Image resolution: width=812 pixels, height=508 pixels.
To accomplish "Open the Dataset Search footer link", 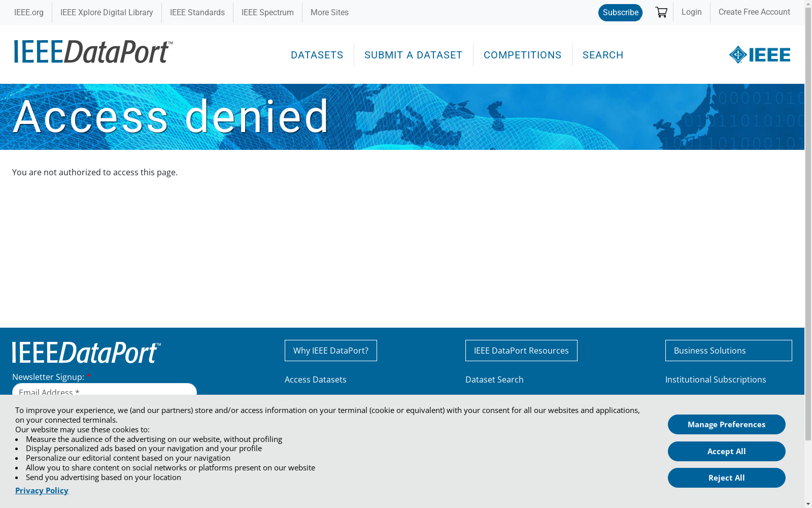I will click(x=494, y=379).
